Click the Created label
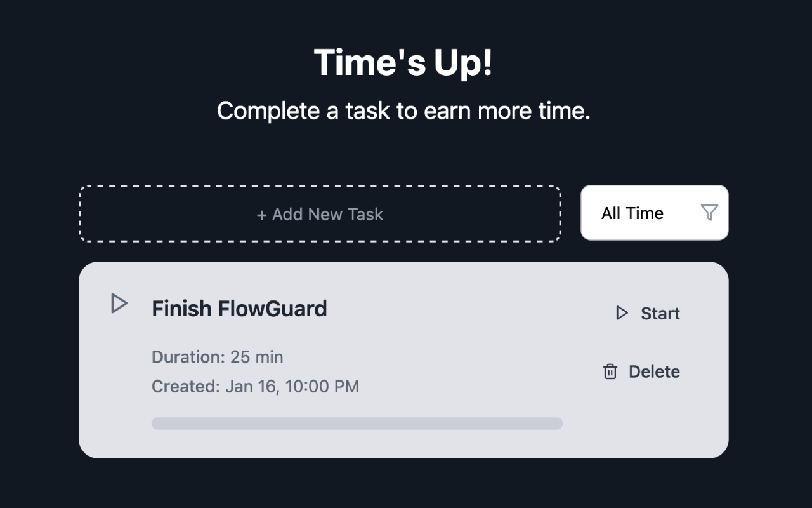 [x=186, y=386]
